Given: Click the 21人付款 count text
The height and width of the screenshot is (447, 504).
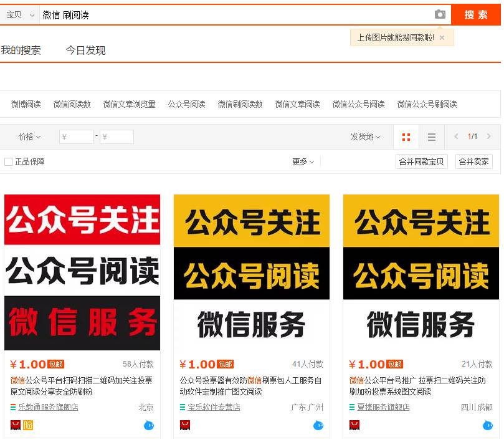Looking at the screenshot, I should [477, 364].
